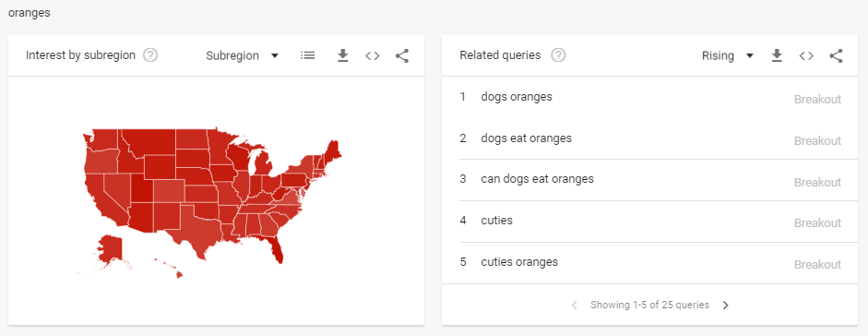
Task: Go to next page of queries
Action: point(726,305)
